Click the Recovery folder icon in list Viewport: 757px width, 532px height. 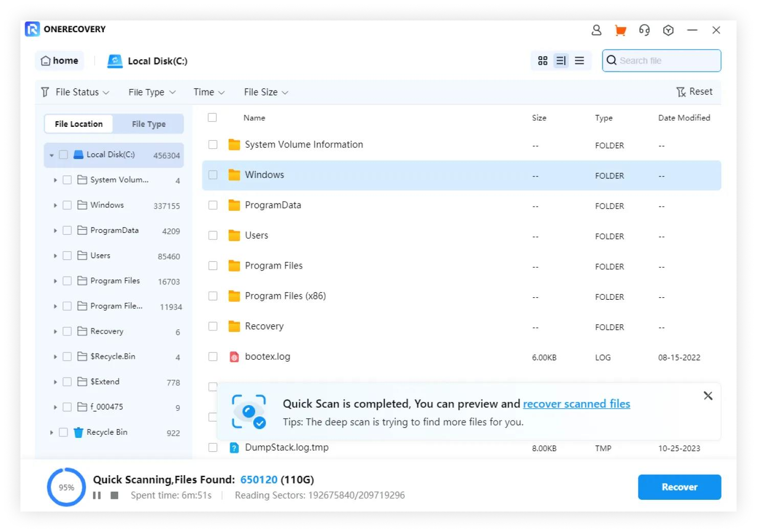[234, 326]
